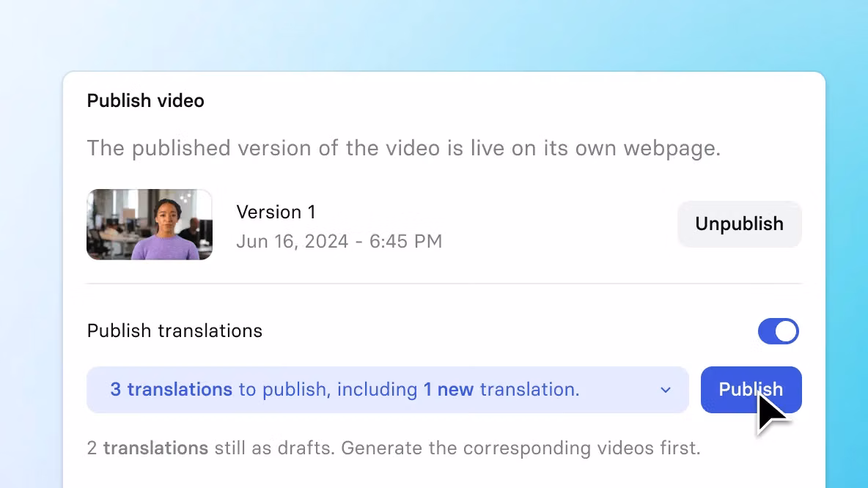Select the Version 1 label
This screenshot has width=868, height=488.
click(x=276, y=212)
